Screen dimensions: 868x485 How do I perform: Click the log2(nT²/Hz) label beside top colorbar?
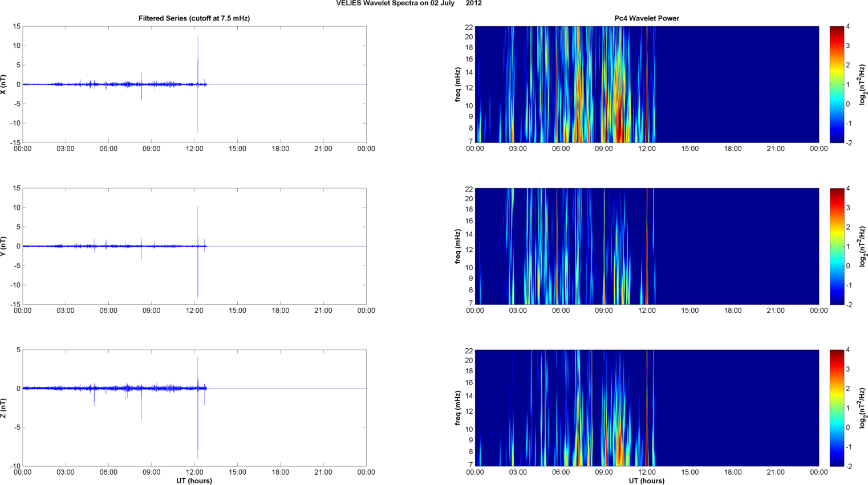click(863, 84)
